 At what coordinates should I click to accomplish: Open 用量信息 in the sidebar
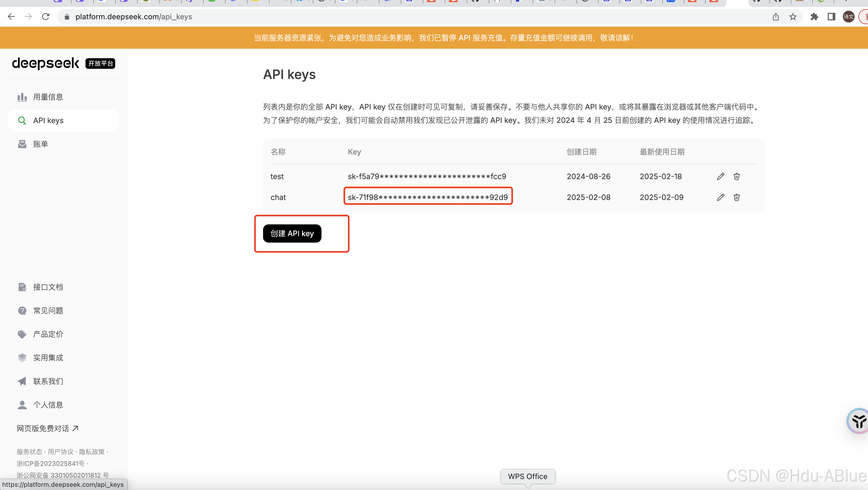tap(48, 97)
